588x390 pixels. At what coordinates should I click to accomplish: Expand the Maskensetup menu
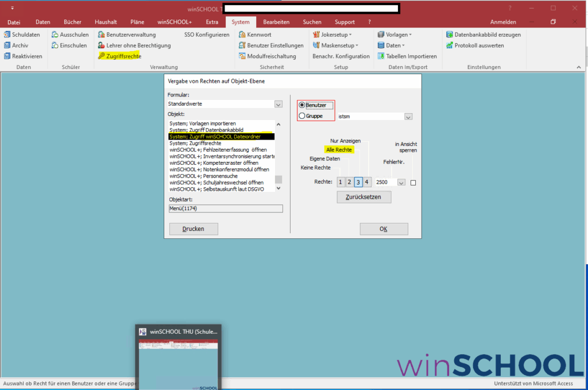pos(335,45)
